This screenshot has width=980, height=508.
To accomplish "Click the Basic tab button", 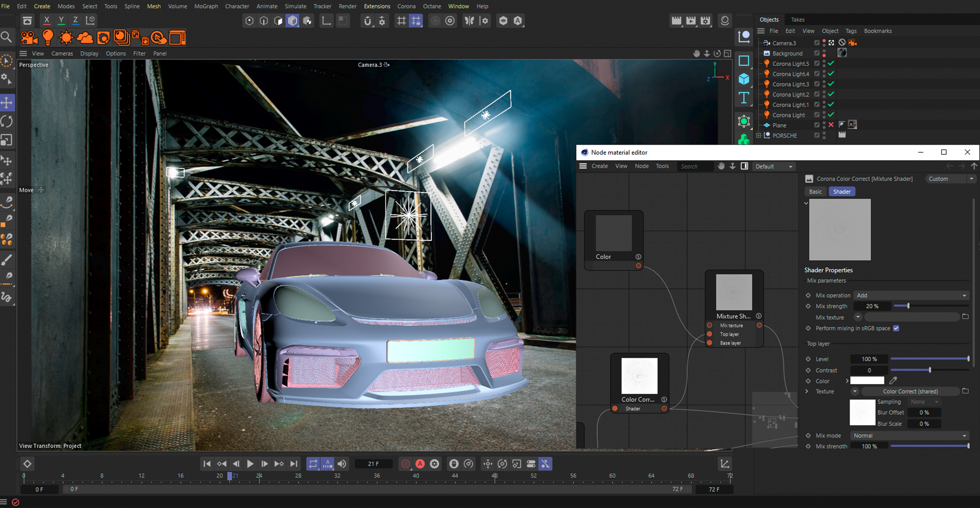I will point(815,191).
